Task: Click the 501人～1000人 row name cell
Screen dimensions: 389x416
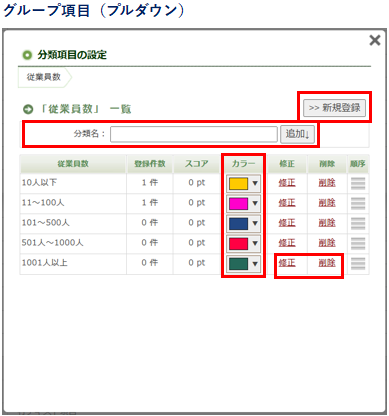Action: [73, 243]
